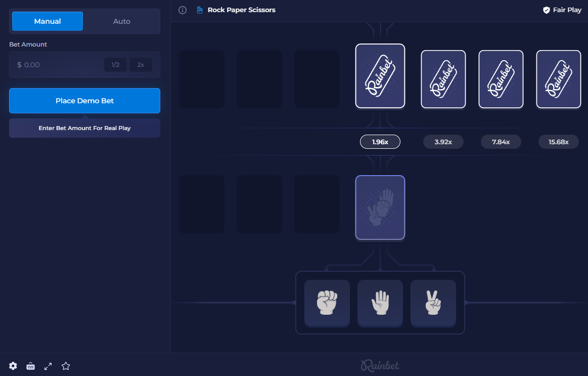Image resolution: width=588 pixels, height=376 pixels.
Task: Halve the bet with 1/2 button
Action: click(x=115, y=65)
